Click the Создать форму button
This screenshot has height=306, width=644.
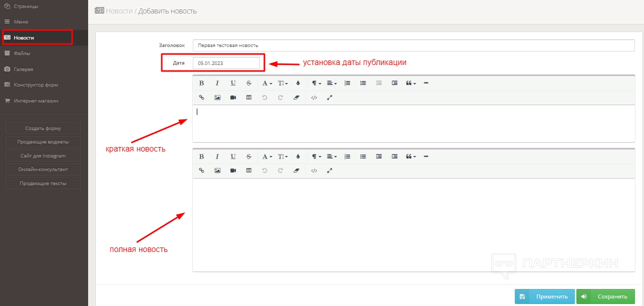point(43,128)
